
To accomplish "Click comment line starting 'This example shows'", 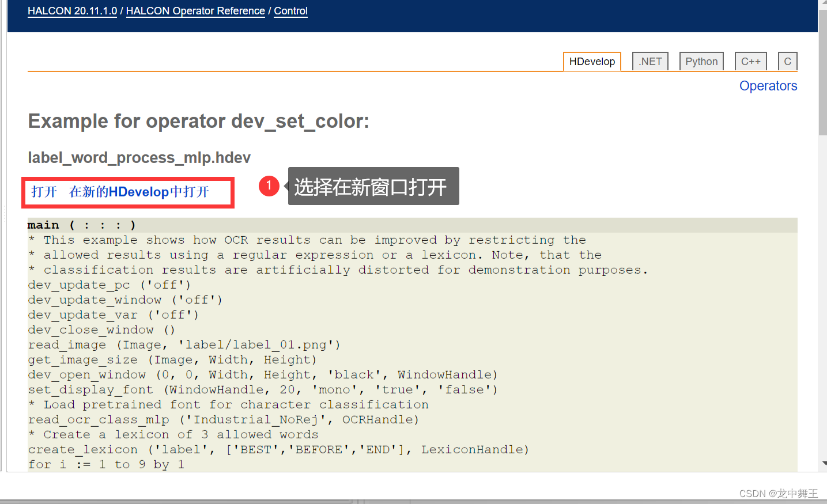I will click(307, 240).
